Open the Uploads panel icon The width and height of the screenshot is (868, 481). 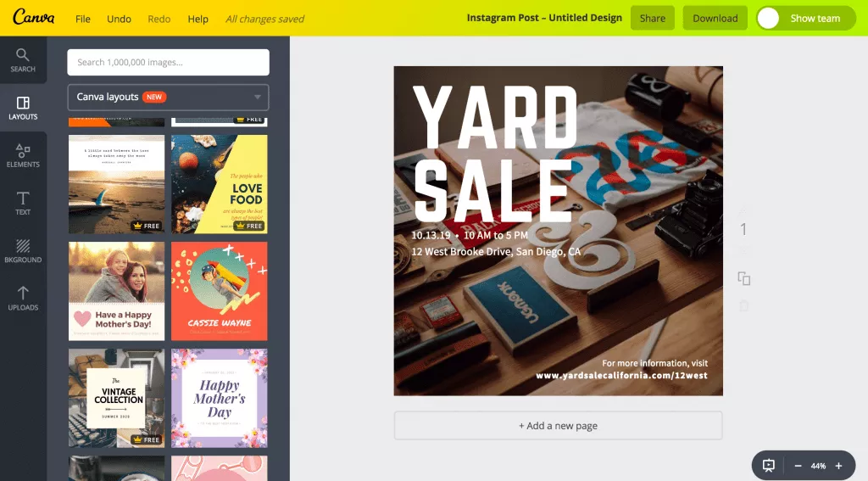pos(23,299)
